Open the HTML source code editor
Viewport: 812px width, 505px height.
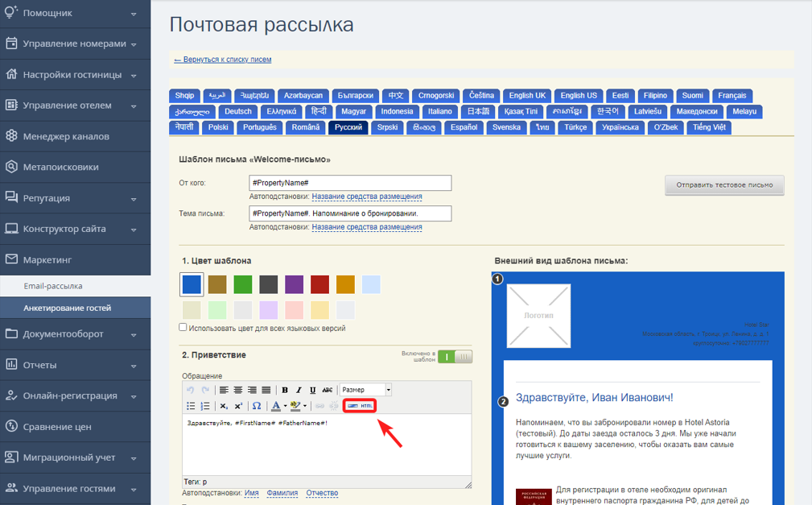367,406
